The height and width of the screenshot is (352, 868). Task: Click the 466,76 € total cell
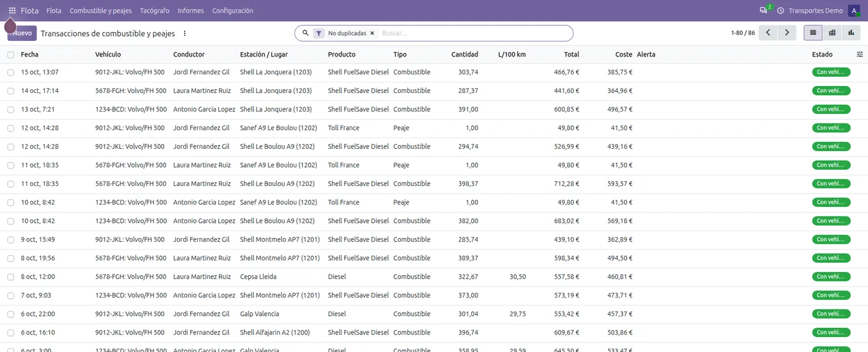567,73
